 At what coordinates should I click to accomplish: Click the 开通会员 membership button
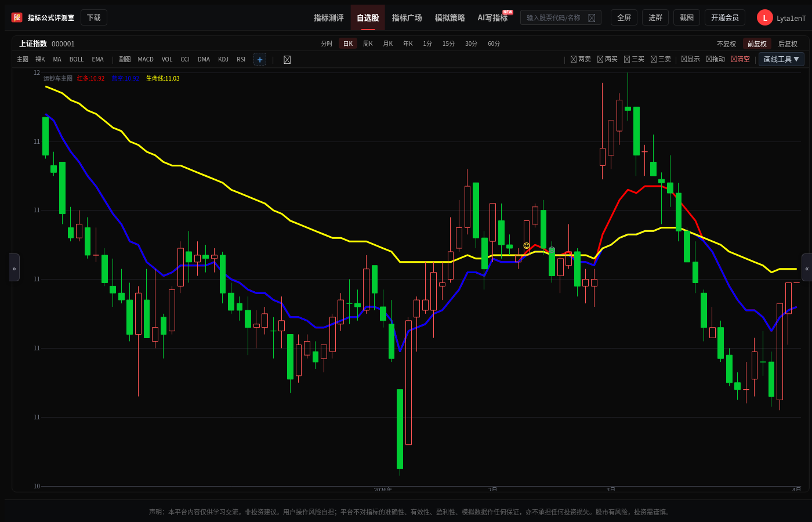725,17
